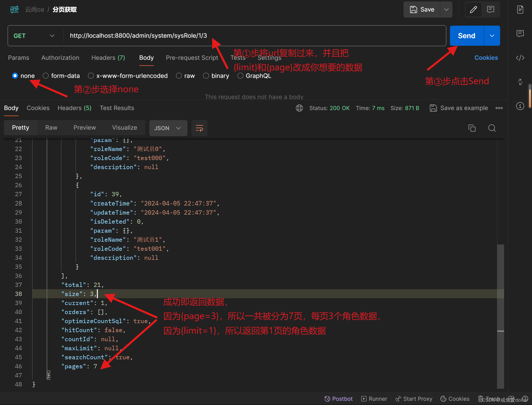The image size is (532, 405).
Task: Click the Save button
Action: (x=422, y=10)
